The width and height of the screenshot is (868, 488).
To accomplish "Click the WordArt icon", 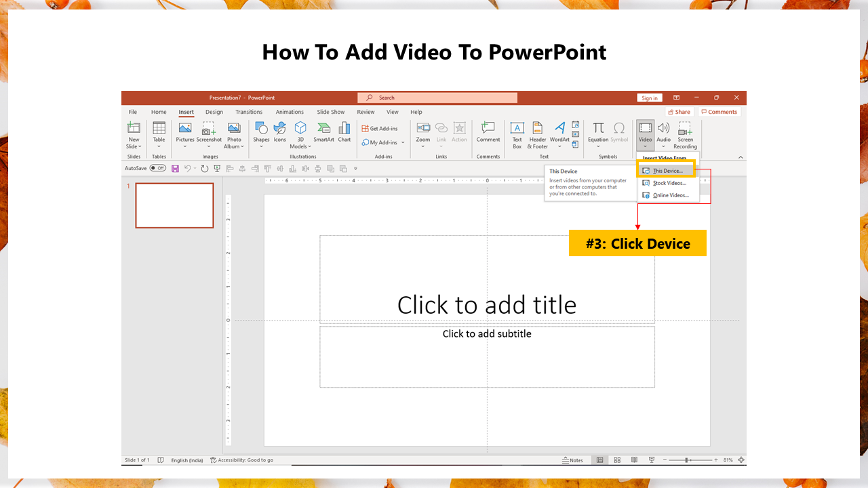I will click(x=559, y=127).
